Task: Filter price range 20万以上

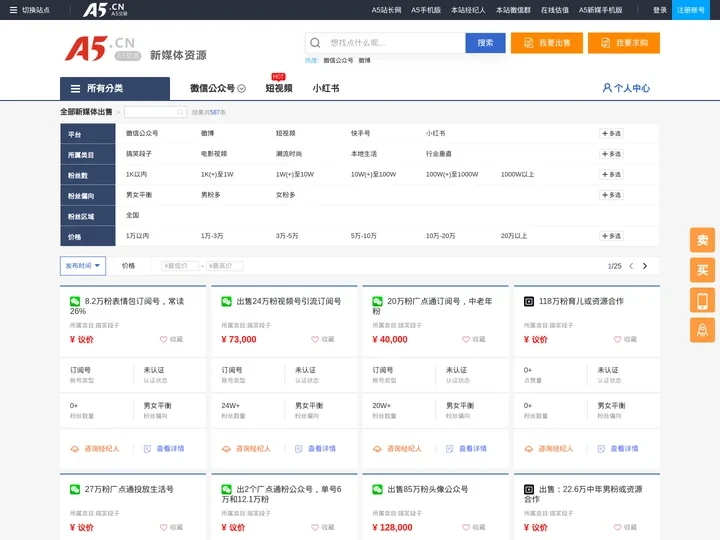Action: pos(513,236)
